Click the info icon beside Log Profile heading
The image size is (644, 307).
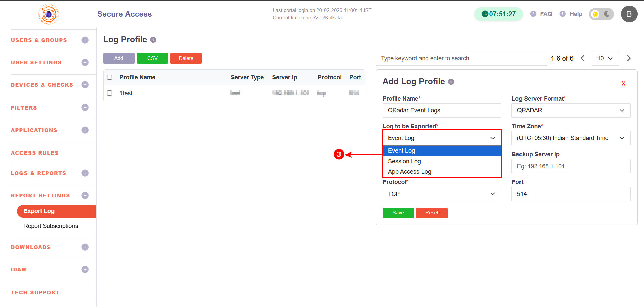(153, 40)
